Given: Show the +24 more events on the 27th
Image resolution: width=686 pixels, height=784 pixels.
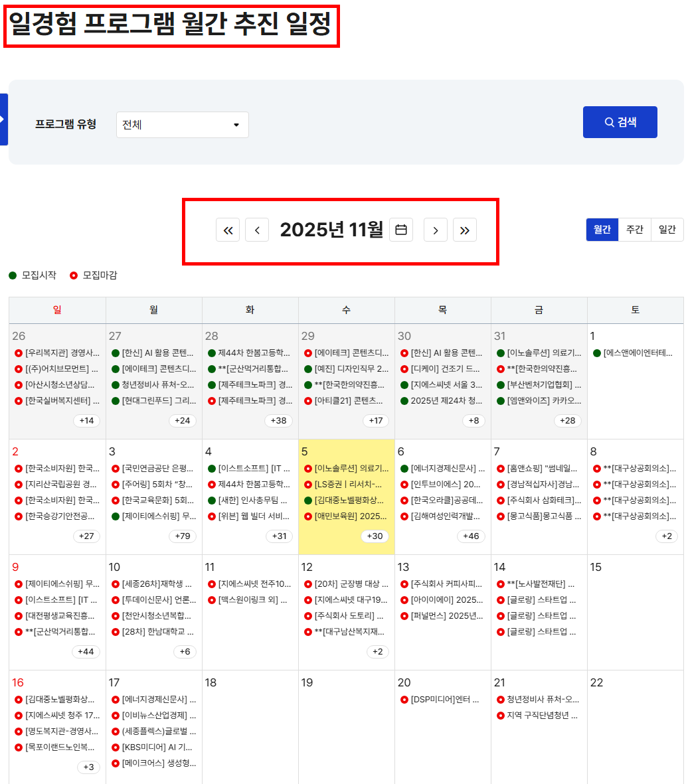Looking at the screenshot, I should click(x=183, y=420).
